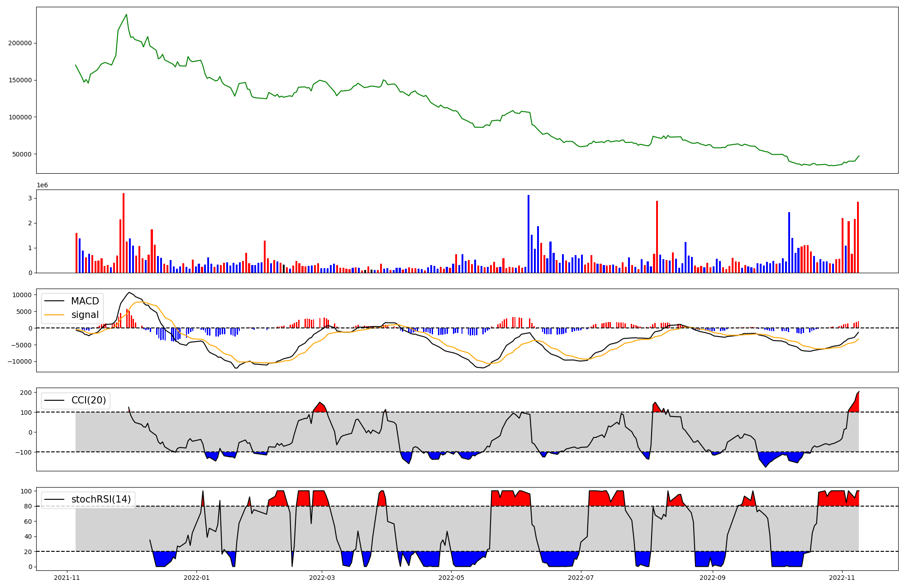The height and width of the screenshot is (588, 905).
Task: Click the 2022-11 x-axis date label
Action: pyautogui.click(x=842, y=578)
